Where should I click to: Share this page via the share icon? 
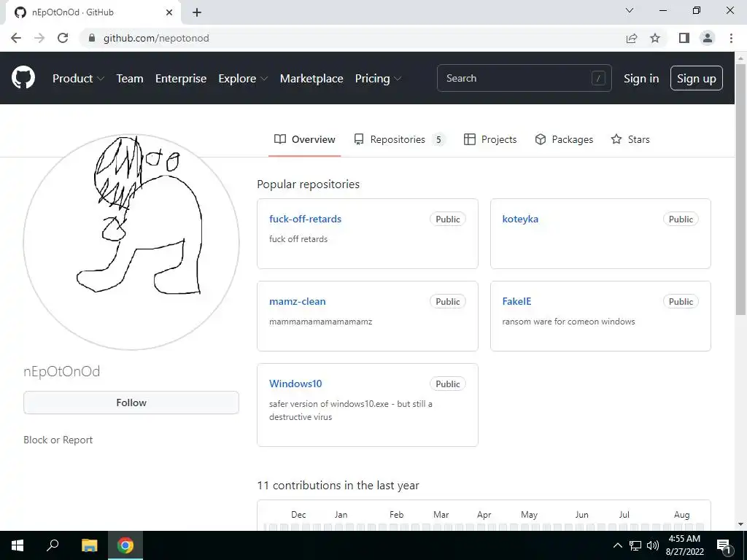[x=632, y=38]
